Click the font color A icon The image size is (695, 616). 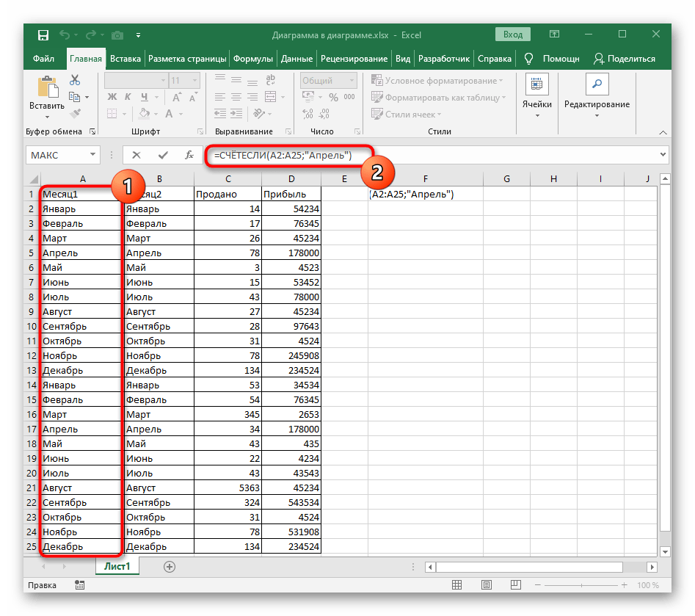[169, 114]
